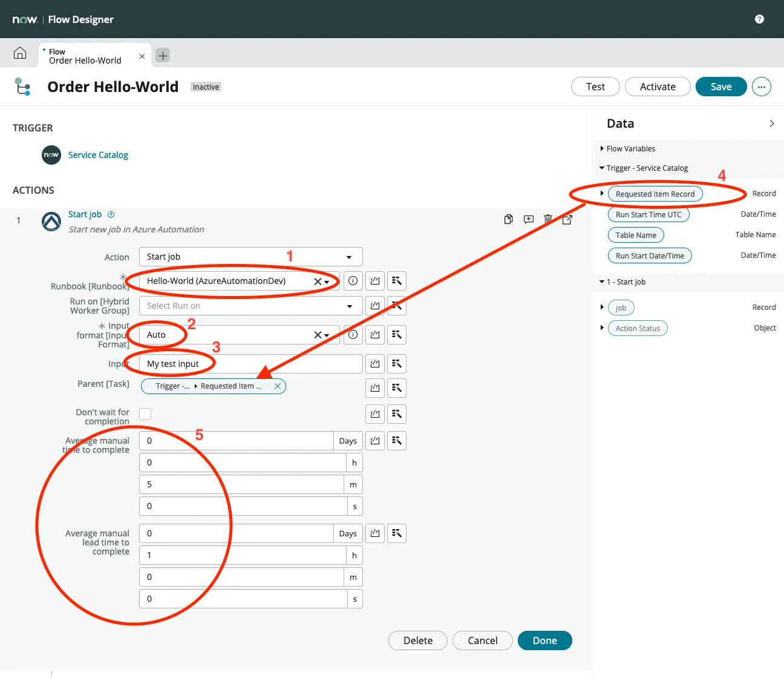This screenshot has width=784, height=678.
Task: Open the Service Catalog trigger link
Action: coord(98,155)
